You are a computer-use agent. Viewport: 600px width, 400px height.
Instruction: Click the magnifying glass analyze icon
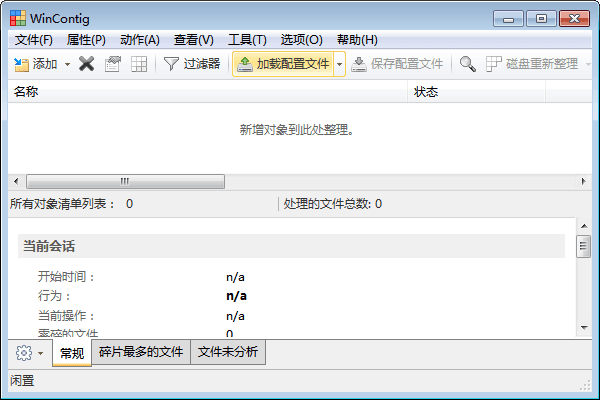tap(468, 64)
